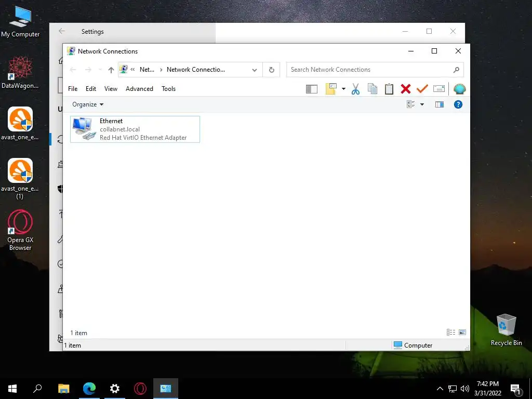Click the Change your view icon
This screenshot has height=399, width=532.
coord(410,104)
